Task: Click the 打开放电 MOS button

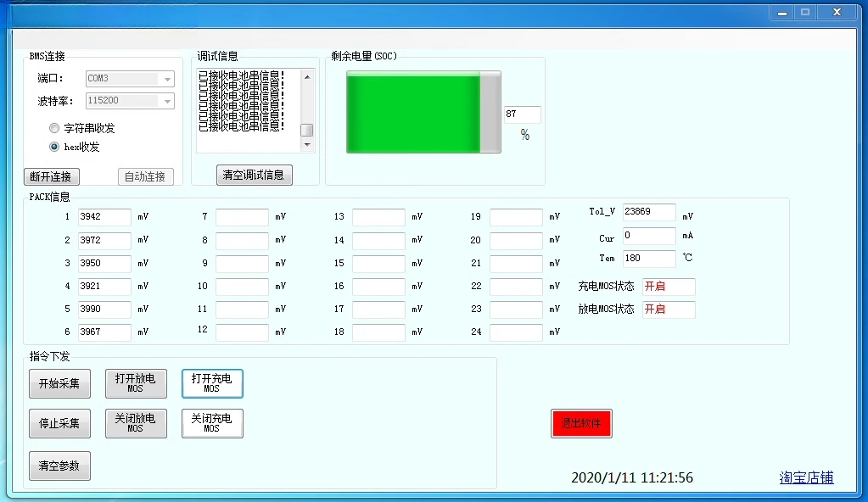Action: [x=136, y=383]
